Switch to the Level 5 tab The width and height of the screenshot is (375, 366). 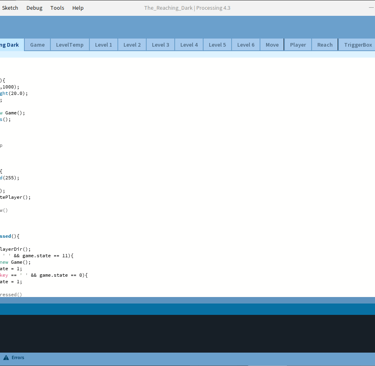pos(217,45)
